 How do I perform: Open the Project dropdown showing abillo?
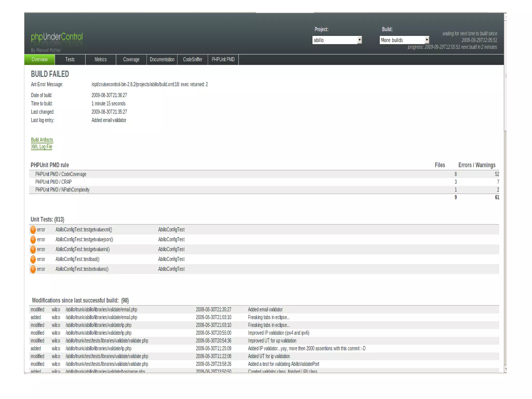335,40
